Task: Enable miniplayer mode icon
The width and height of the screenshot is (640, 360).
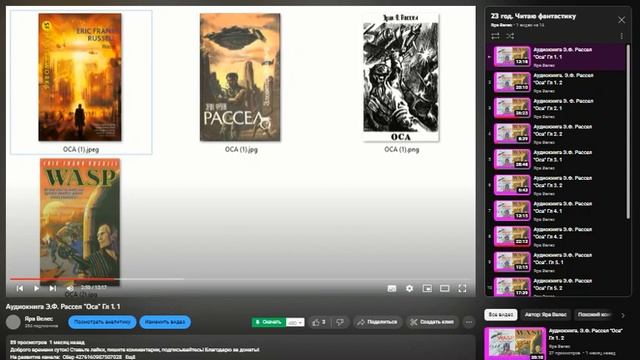Action: (x=427, y=289)
